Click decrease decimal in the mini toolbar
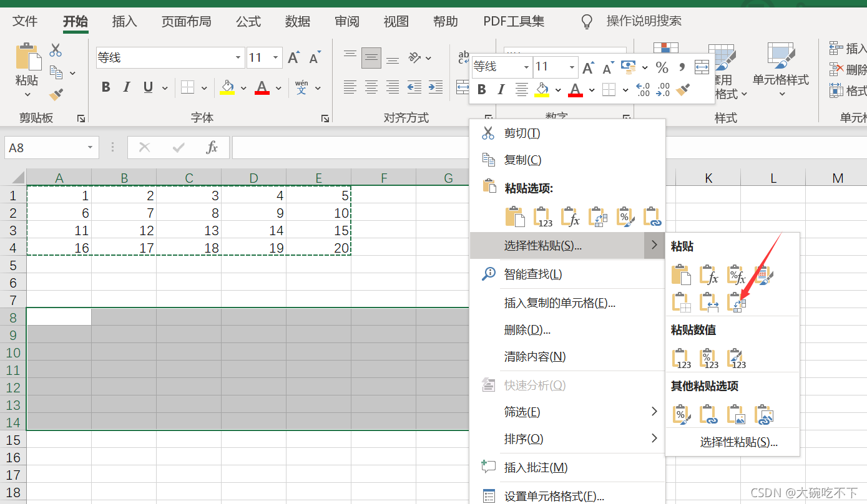Screen dimensions: 867x504 pyautogui.click(x=663, y=90)
